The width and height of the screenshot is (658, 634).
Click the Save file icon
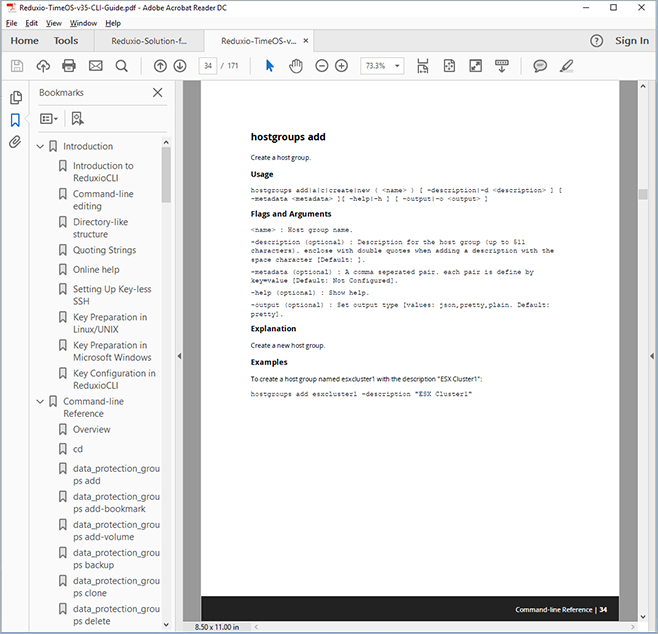pyautogui.click(x=17, y=66)
